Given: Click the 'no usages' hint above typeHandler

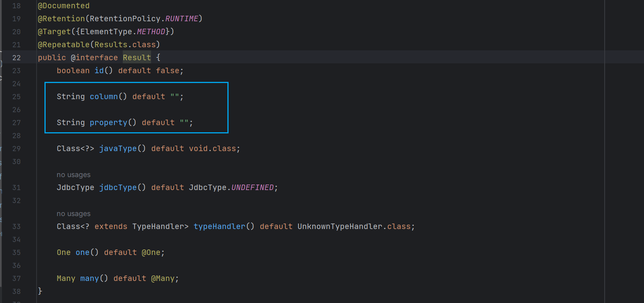Looking at the screenshot, I should (x=74, y=214).
